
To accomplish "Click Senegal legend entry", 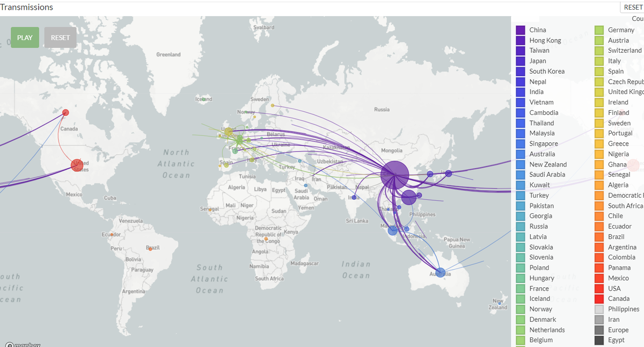I will [x=619, y=175].
